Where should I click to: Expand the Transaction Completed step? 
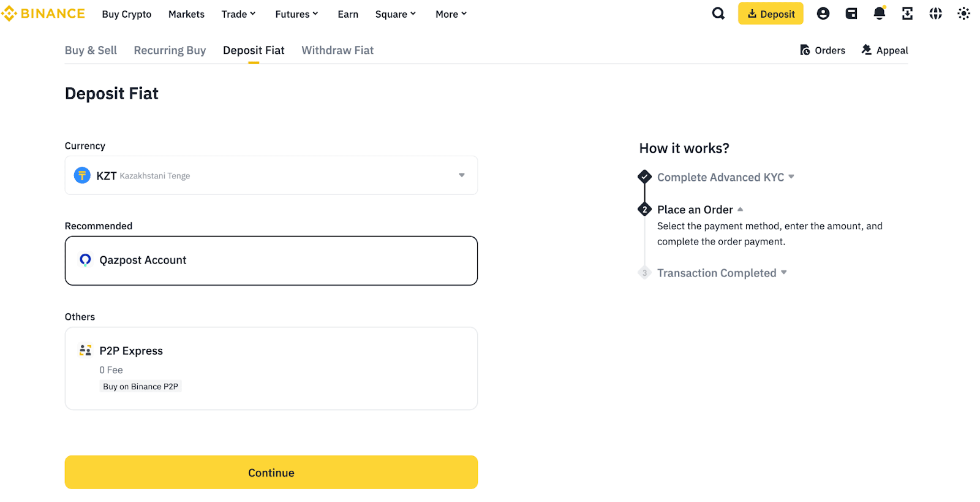click(722, 273)
